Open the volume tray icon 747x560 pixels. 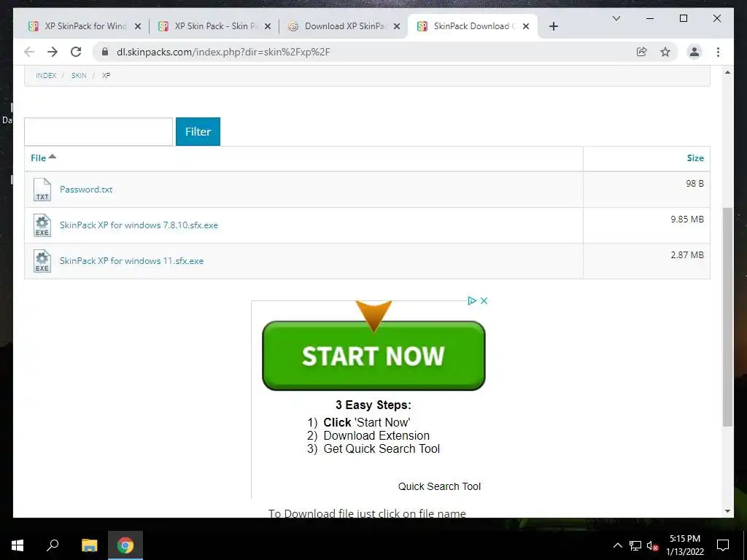click(652, 545)
